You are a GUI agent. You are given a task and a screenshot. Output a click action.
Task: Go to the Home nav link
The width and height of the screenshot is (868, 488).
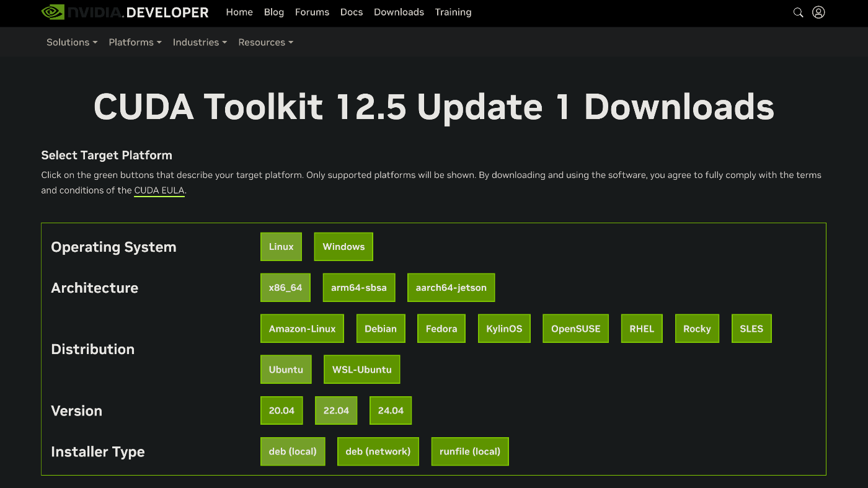pyautogui.click(x=239, y=12)
